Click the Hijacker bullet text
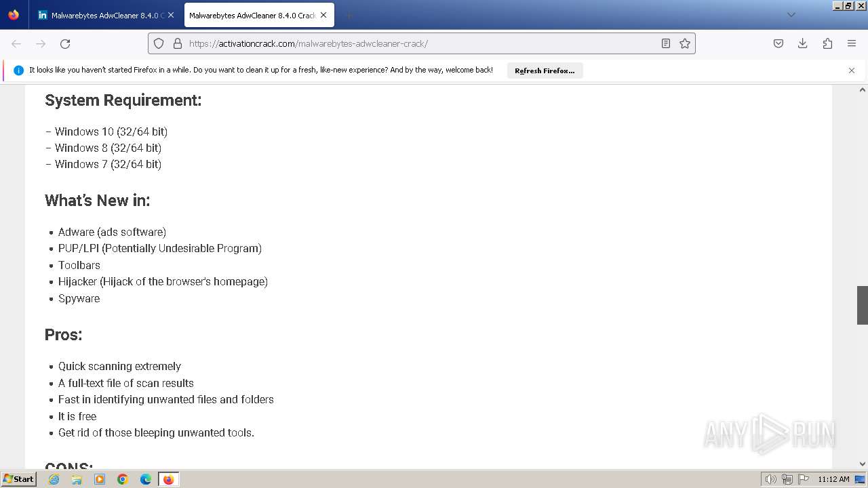This screenshot has width=868, height=488. 163,281
